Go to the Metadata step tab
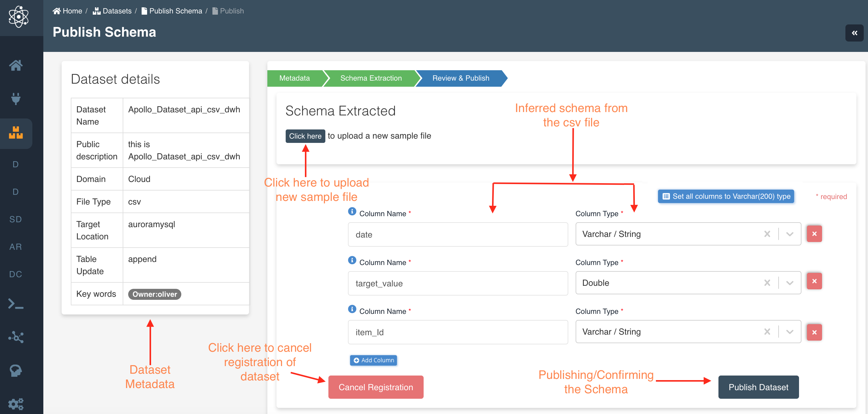 [x=294, y=78]
